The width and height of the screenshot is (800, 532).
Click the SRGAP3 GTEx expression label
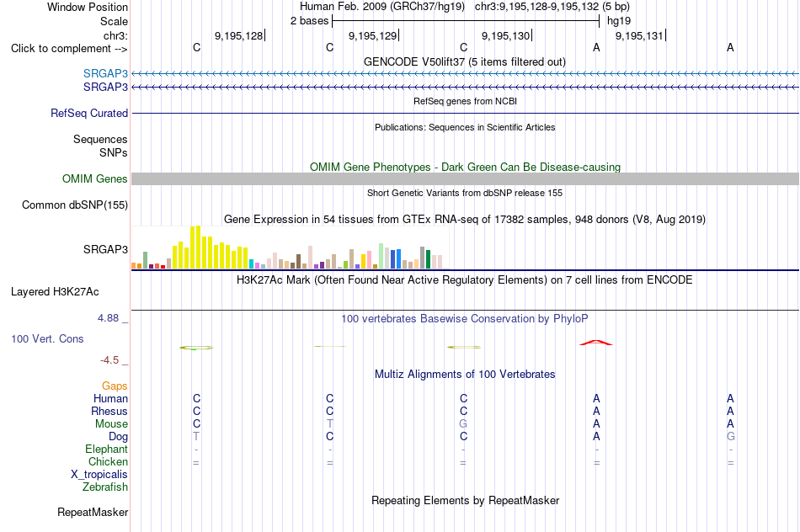pyautogui.click(x=105, y=249)
